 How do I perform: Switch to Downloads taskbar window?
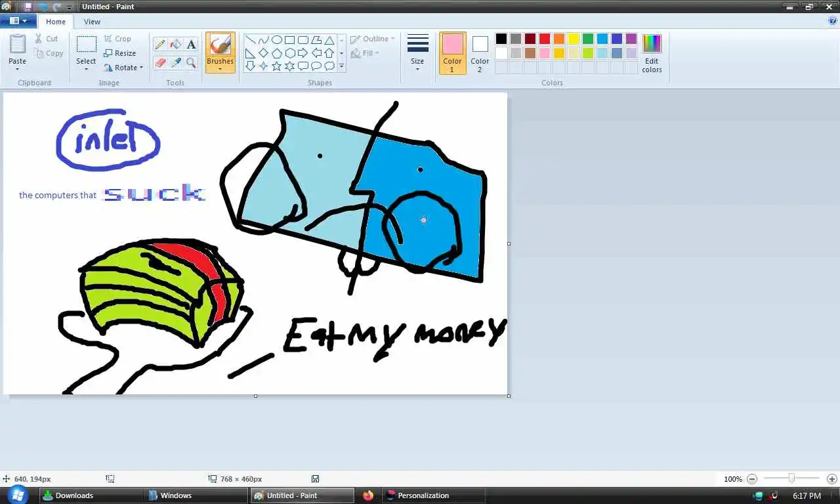(91, 495)
